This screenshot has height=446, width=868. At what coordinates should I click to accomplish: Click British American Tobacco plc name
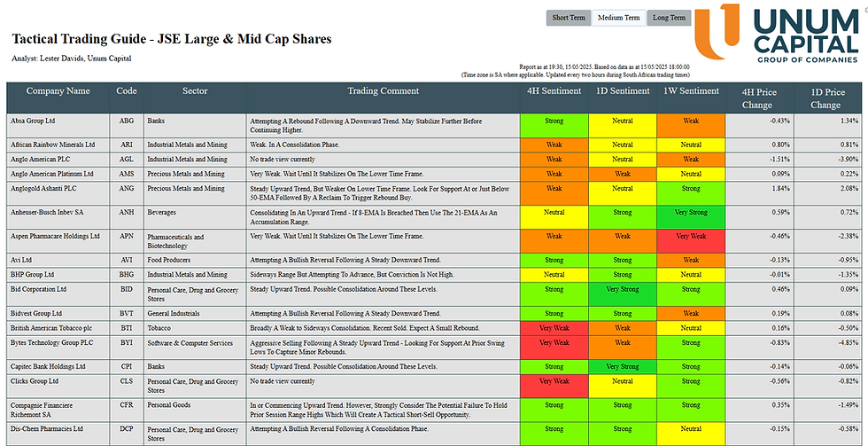[x=51, y=328]
